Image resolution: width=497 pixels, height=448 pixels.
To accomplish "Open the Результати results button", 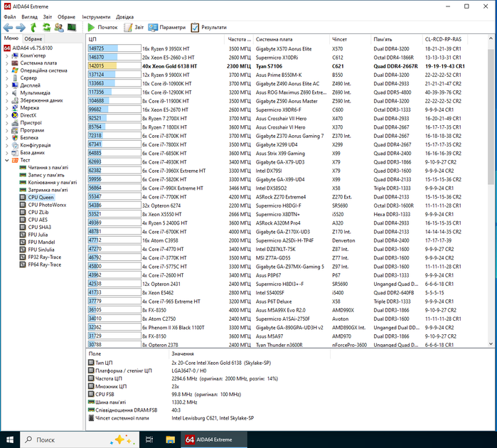I will pyautogui.click(x=209, y=28).
